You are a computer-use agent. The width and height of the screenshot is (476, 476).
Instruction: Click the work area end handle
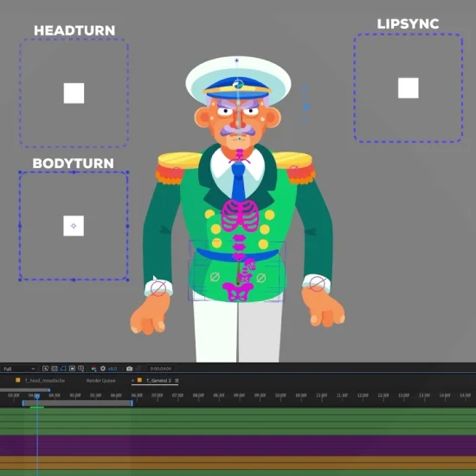(x=132, y=402)
